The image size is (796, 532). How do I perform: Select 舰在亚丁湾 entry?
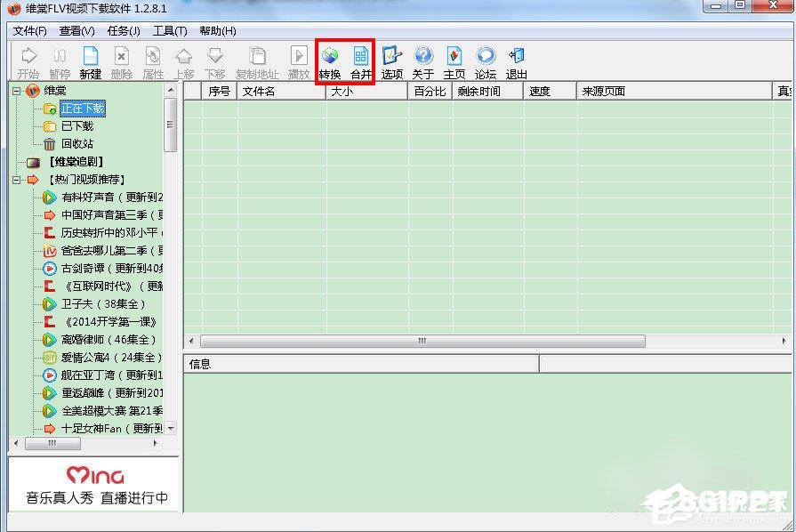coord(112,375)
